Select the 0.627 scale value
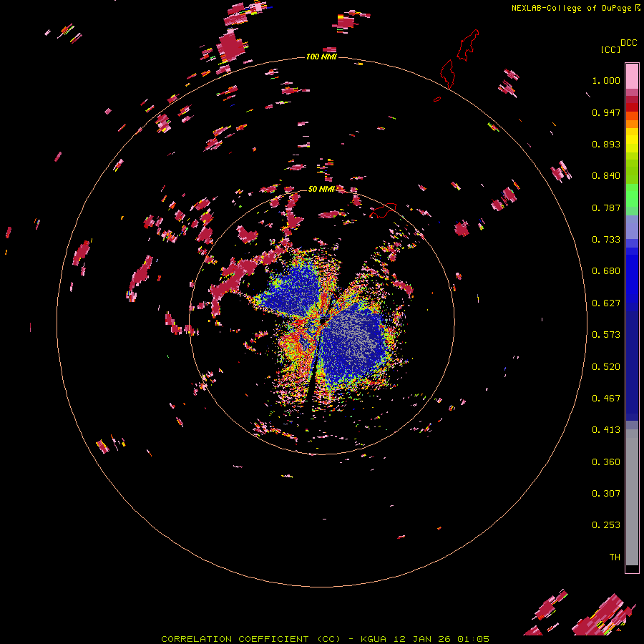The width and height of the screenshot is (644, 644). (x=606, y=303)
